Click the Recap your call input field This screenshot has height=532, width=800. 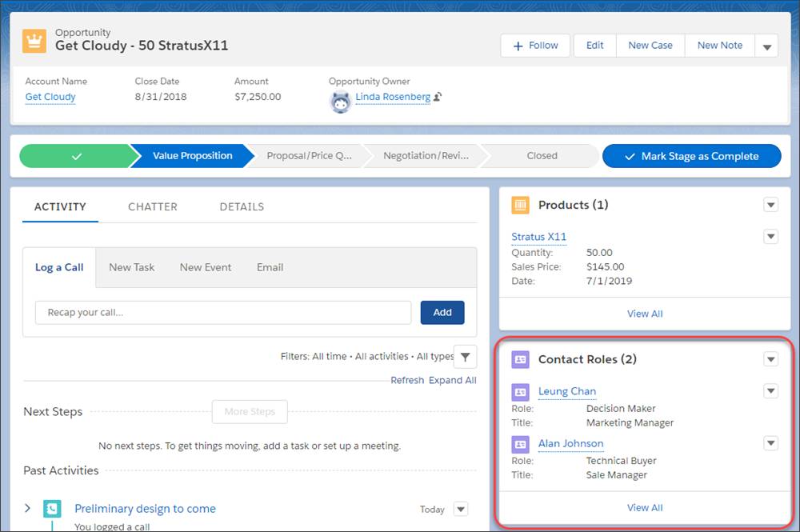pyautogui.click(x=223, y=313)
